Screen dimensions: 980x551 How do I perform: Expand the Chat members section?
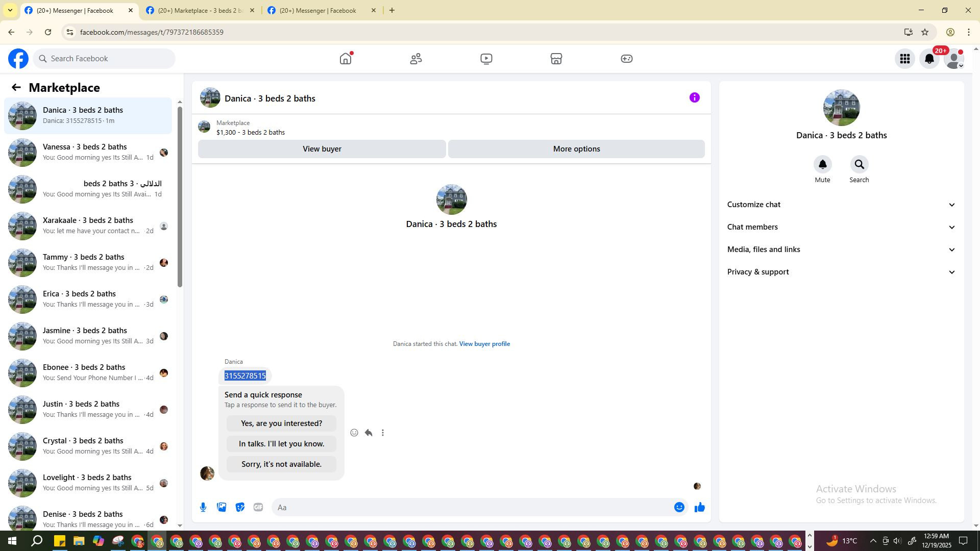[x=841, y=227]
